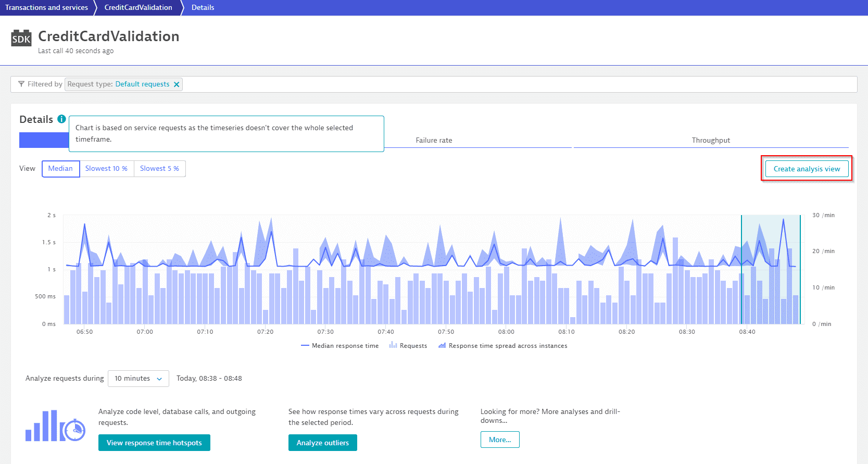The image size is (868, 464).
Task: Expand the More... analyses menu
Action: coord(499,440)
